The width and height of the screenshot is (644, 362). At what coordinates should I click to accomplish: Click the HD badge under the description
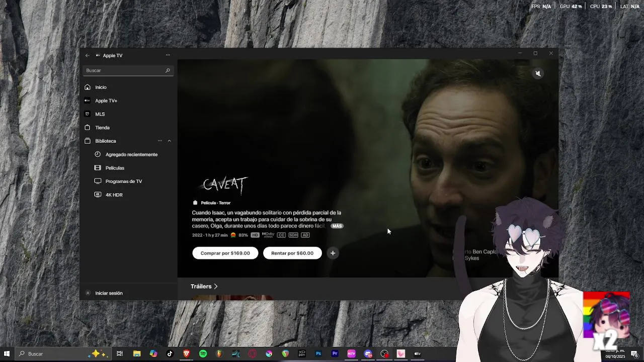(255, 235)
